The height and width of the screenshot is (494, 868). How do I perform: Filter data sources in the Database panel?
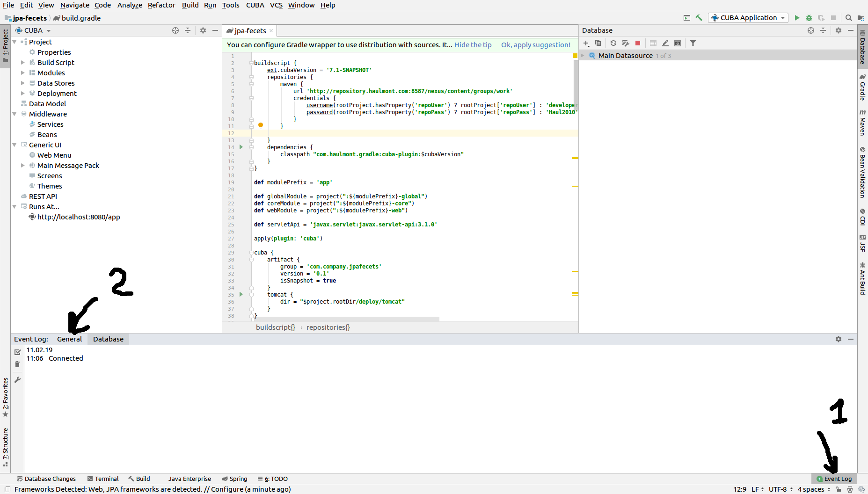pos(693,43)
